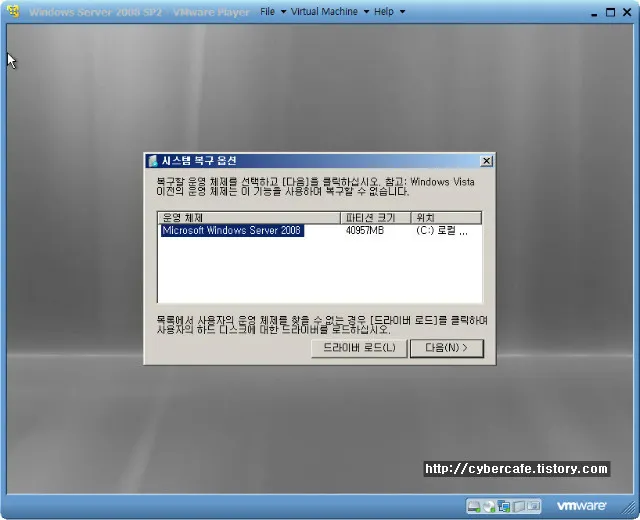Expand the Help menu dropdown arrow

[x=402, y=12]
